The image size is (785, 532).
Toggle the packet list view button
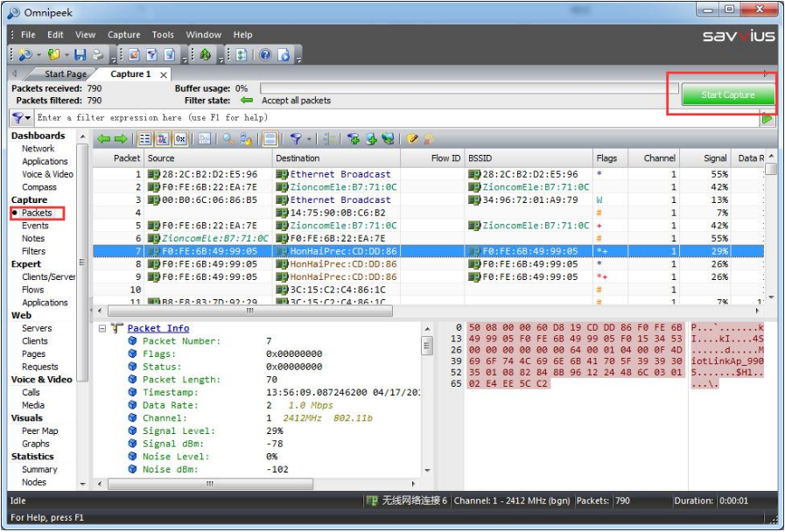click(x=145, y=138)
